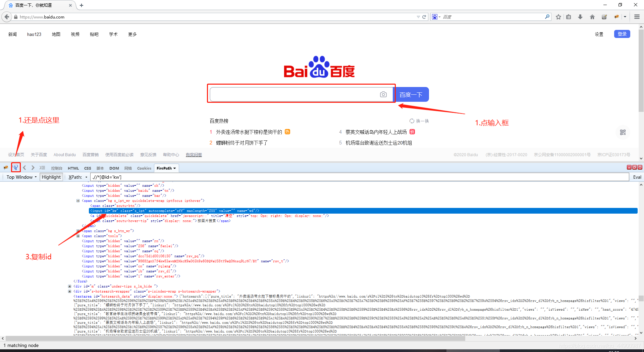Switch to the 控制台 console tab
The image size is (644, 352).
point(57,168)
